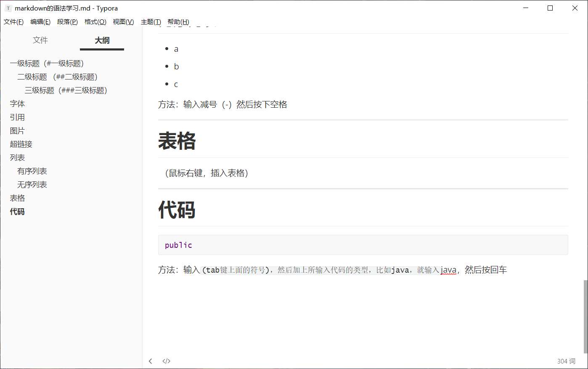Click the Typora app icon in title bar

tap(8, 8)
